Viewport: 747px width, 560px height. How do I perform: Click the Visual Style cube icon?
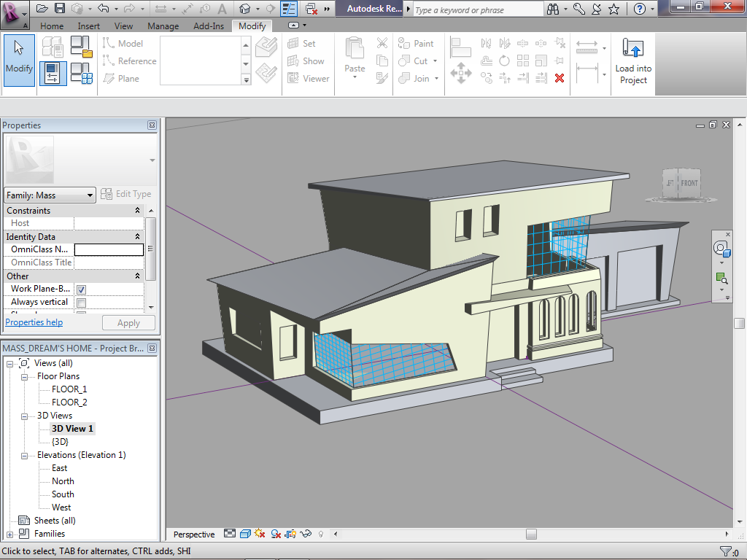click(x=245, y=534)
